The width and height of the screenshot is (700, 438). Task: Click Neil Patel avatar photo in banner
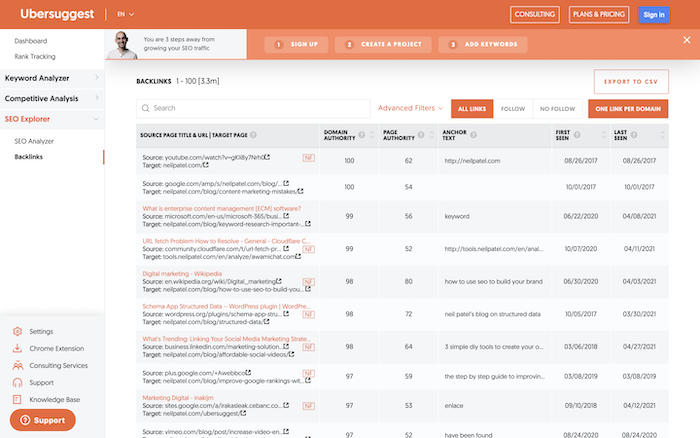pos(122,45)
